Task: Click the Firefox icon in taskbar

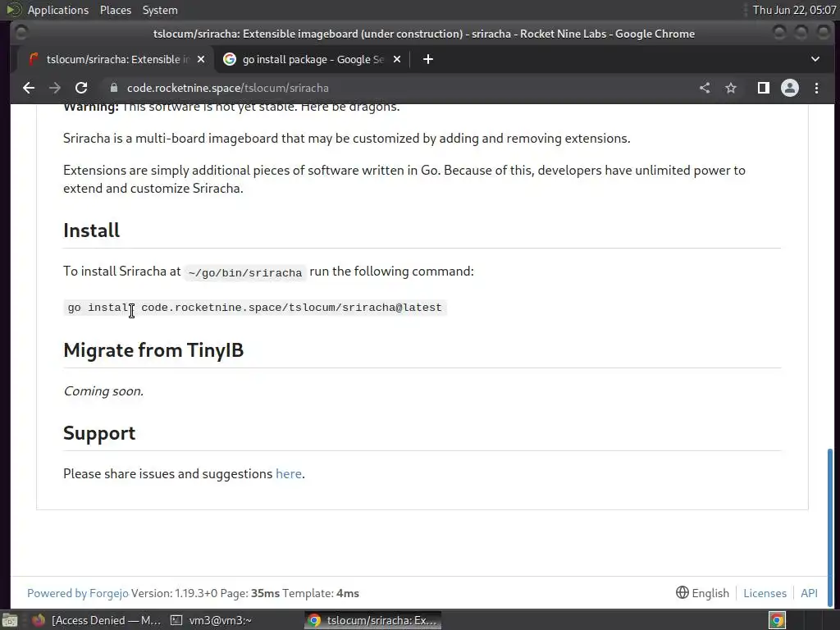Action: (x=39, y=620)
